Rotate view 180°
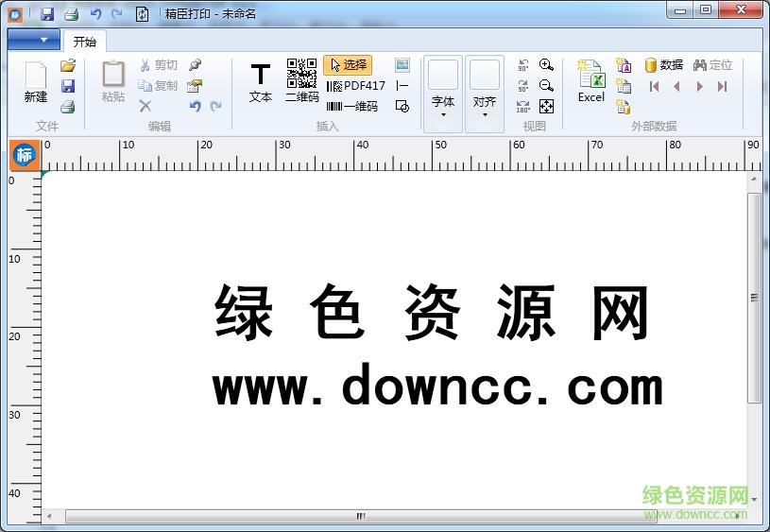The image size is (770, 532). [x=523, y=106]
